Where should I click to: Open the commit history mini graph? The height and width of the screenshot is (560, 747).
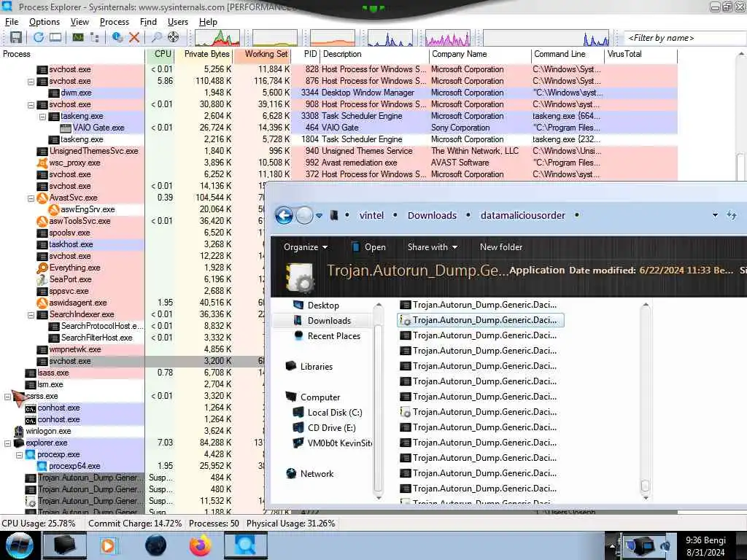275,38
